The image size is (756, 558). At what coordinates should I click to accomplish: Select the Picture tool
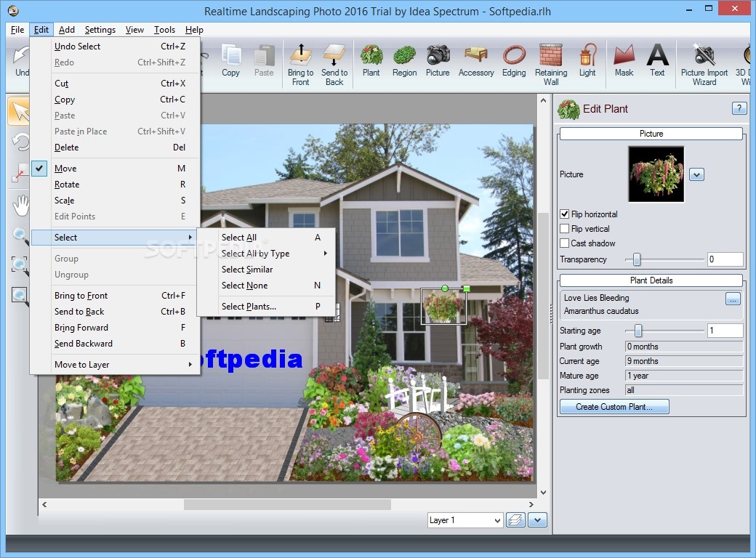tap(438, 61)
